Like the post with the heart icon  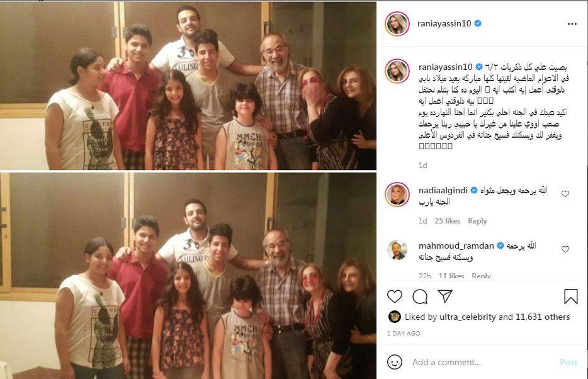pos(395,297)
